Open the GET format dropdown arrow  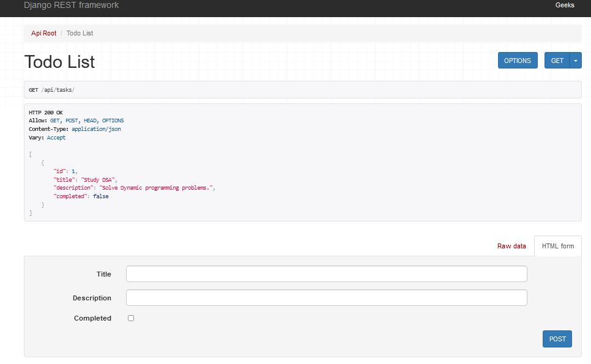click(x=576, y=61)
